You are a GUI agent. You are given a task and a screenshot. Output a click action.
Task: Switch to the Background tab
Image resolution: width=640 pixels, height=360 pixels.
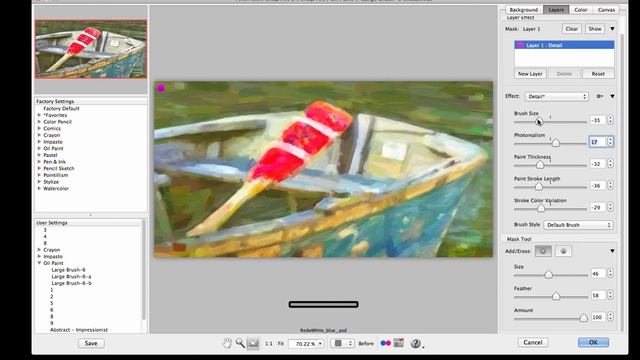click(x=524, y=9)
